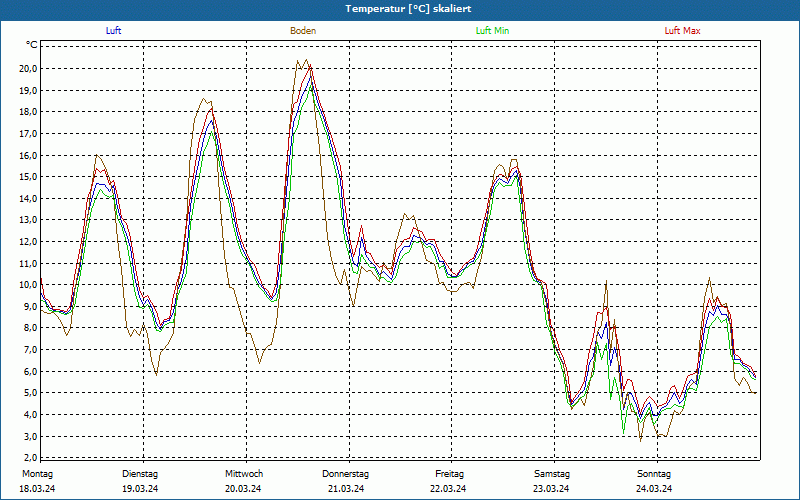Click the 3,0 y-axis value
The image size is (800, 500).
30,436
